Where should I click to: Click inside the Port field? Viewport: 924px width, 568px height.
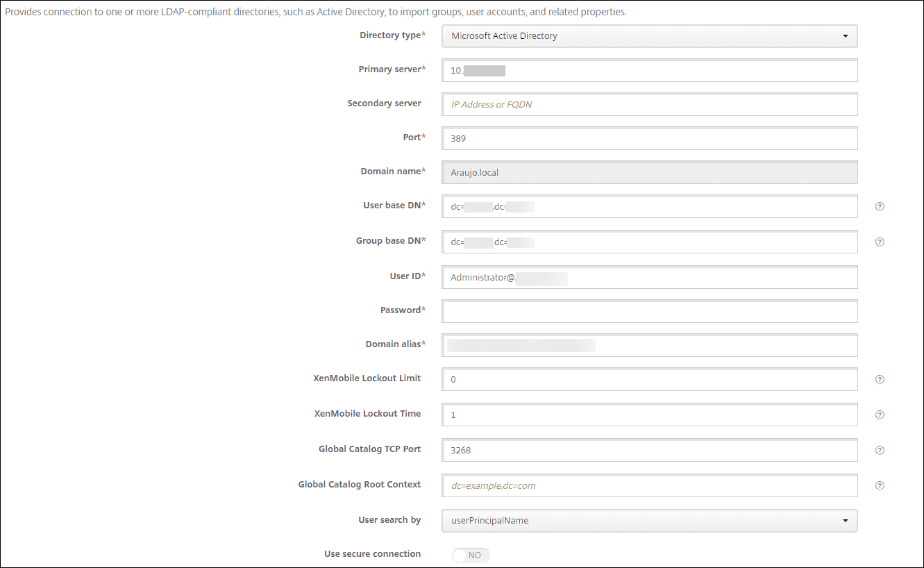pyautogui.click(x=649, y=138)
